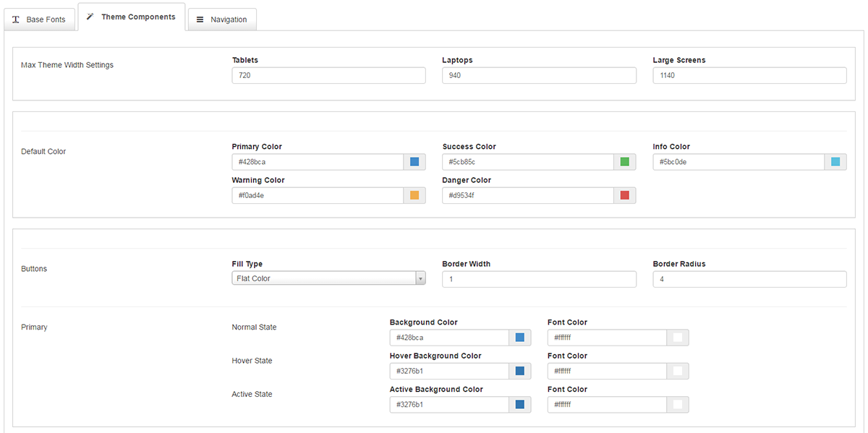
Task: Click the Default Color section label
Action: tap(43, 152)
